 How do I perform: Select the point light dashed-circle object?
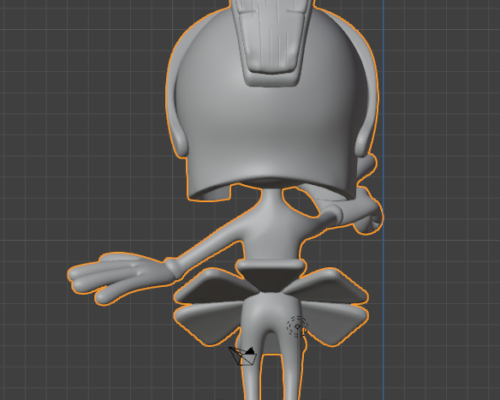[x=297, y=326]
